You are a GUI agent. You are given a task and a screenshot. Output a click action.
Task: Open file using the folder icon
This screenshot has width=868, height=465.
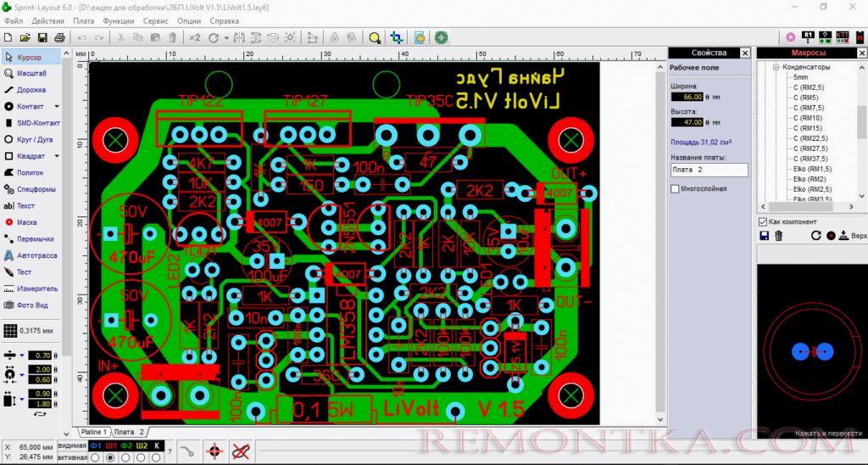click(x=25, y=37)
